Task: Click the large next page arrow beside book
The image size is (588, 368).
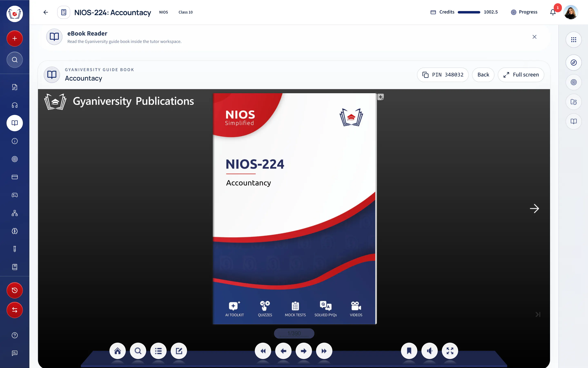Action: (534, 209)
